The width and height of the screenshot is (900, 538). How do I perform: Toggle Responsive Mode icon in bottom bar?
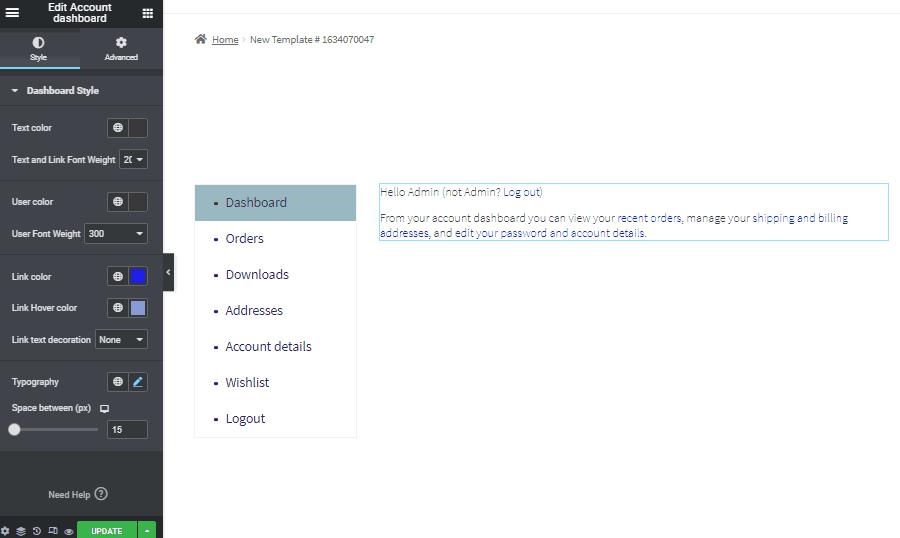(x=53, y=531)
